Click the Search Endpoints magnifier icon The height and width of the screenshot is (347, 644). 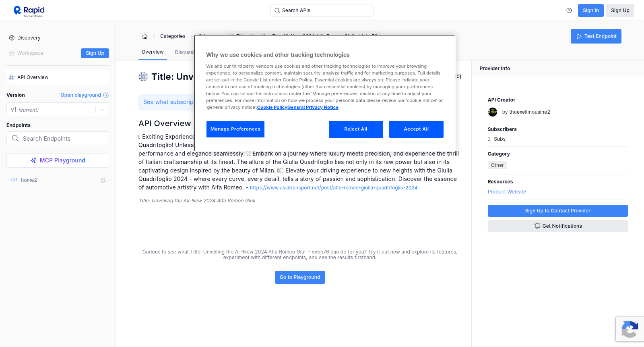pyautogui.click(x=15, y=138)
